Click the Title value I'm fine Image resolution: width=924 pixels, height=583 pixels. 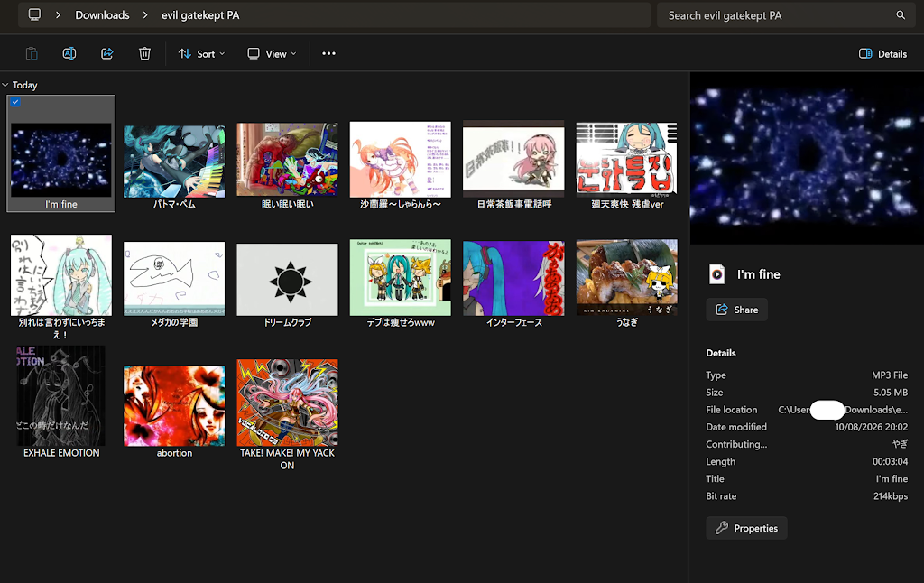click(x=892, y=478)
